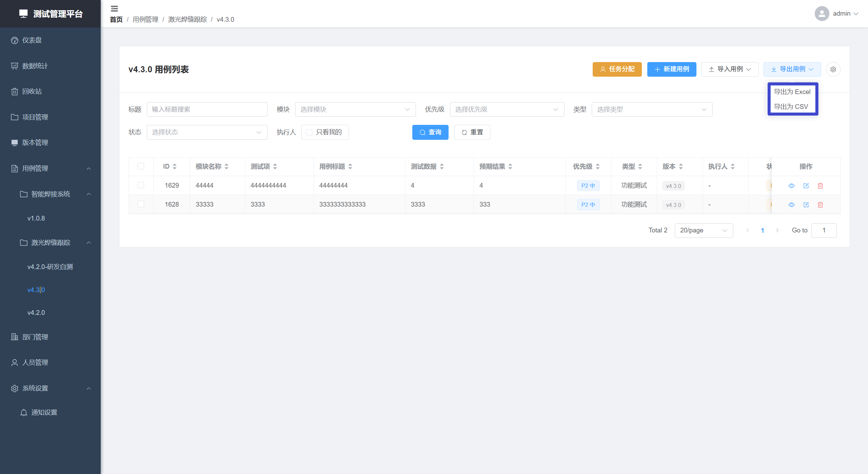Sort by ID column arrows
Screen dimensions: 868x474
pos(175,166)
